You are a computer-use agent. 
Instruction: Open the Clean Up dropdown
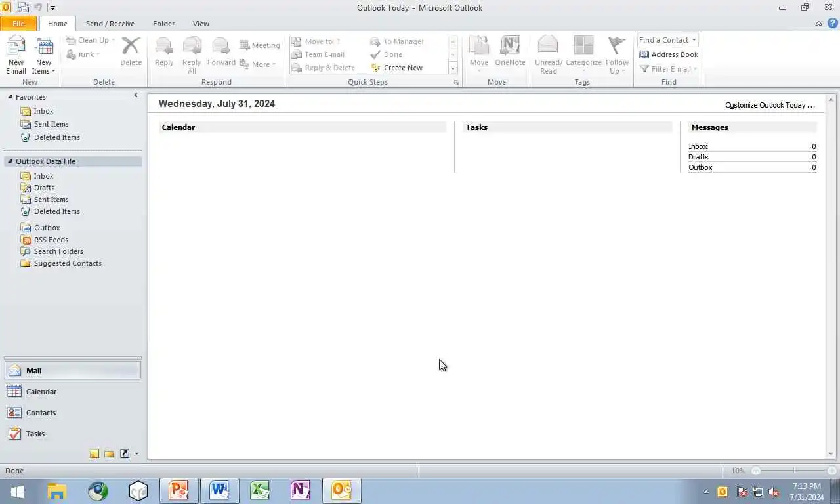[91, 40]
